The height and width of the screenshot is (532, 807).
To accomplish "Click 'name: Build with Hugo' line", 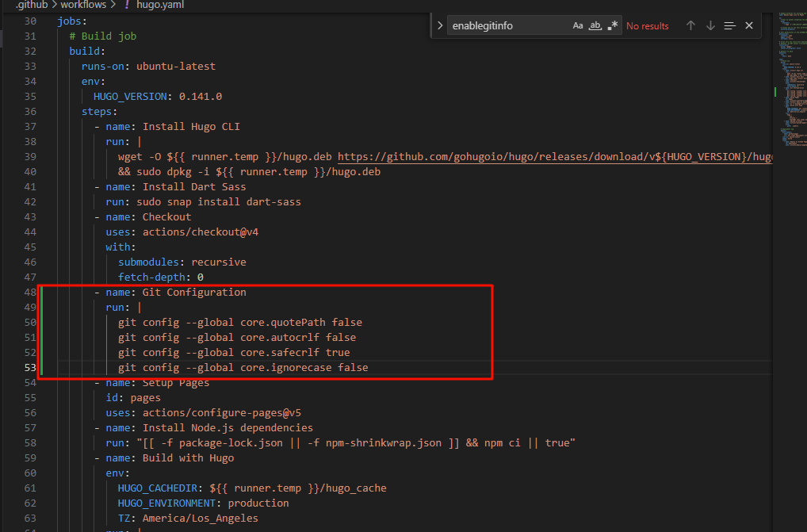I will point(170,458).
